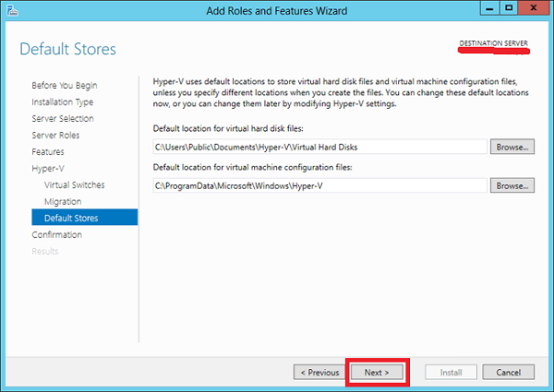Browse for virtual hard disk files location
554x392 pixels.
(x=512, y=147)
